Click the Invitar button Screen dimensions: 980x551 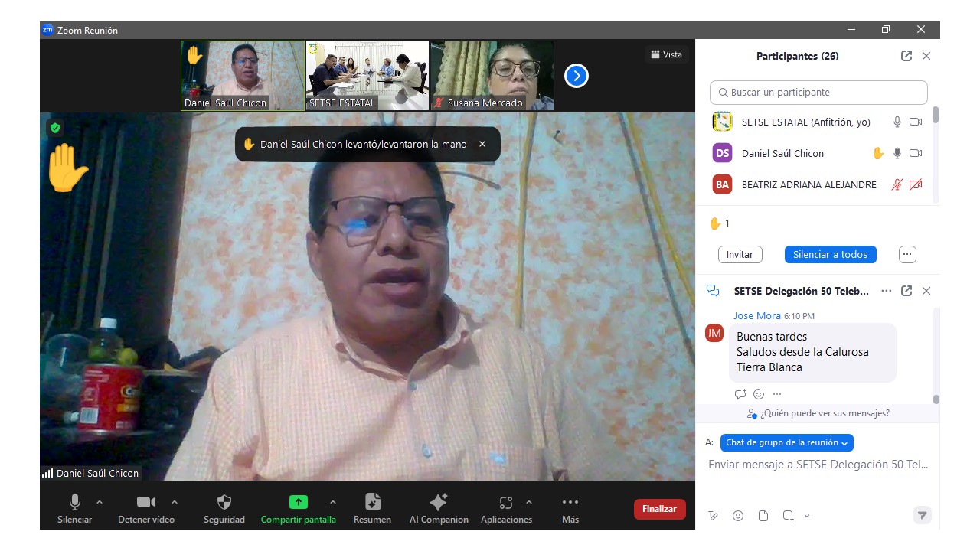tap(740, 254)
